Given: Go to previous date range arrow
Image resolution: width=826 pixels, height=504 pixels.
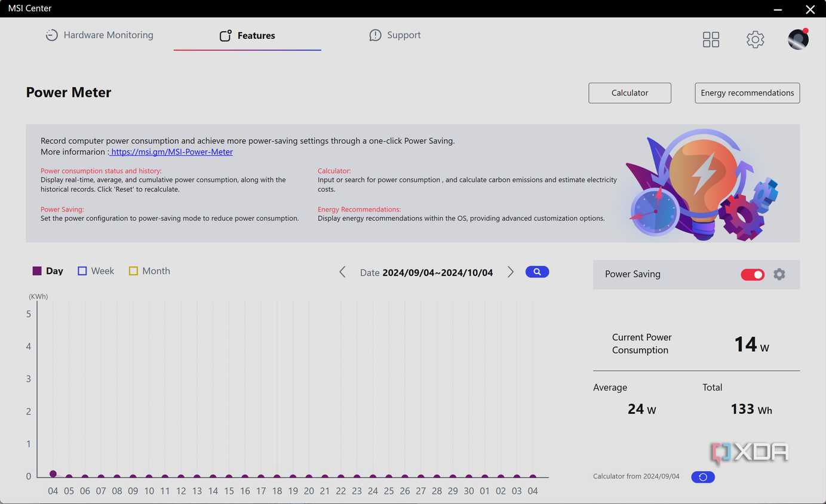Looking at the screenshot, I should 342,272.
